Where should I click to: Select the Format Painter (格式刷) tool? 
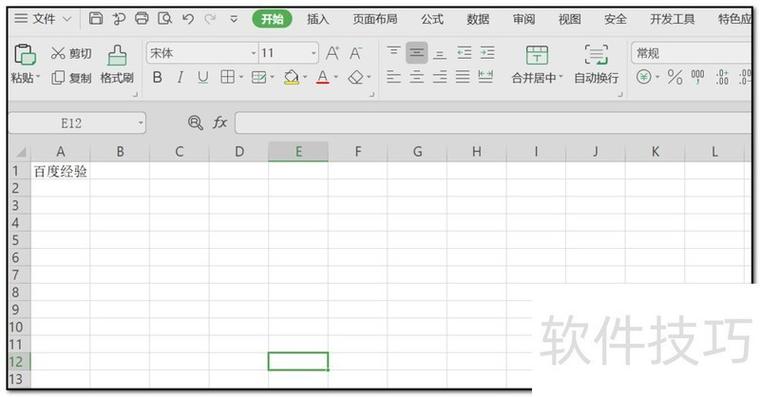click(117, 64)
